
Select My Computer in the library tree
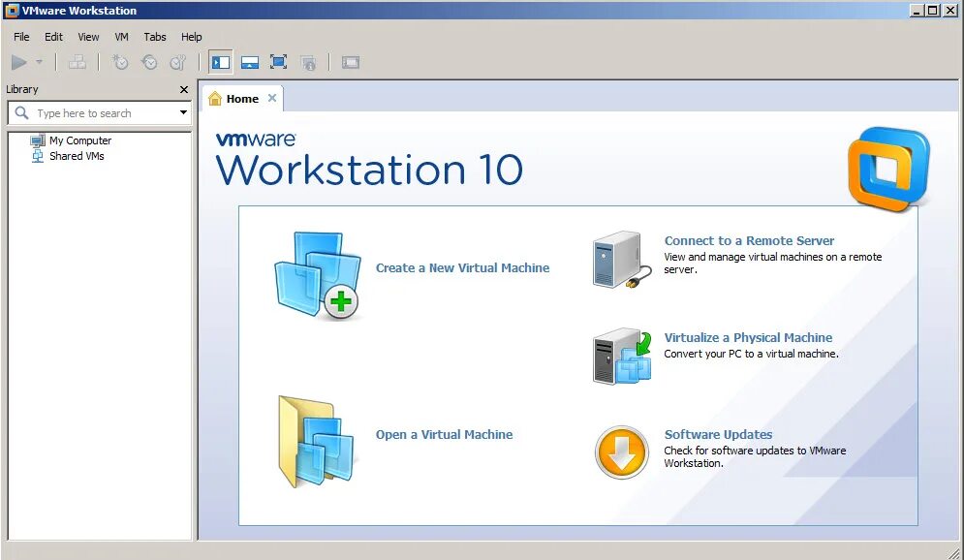click(x=79, y=140)
